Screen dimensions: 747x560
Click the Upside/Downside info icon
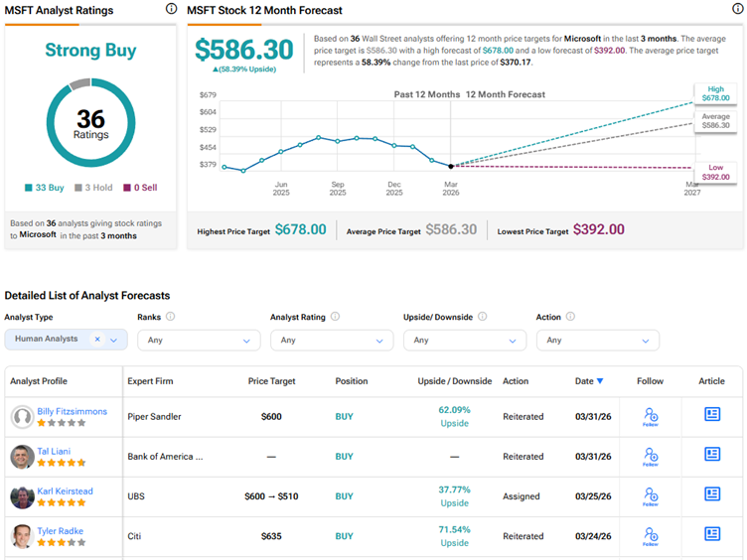pyautogui.click(x=482, y=317)
